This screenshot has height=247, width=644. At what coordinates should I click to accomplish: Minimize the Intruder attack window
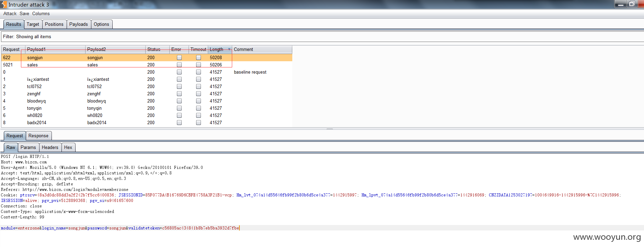tap(621, 4)
